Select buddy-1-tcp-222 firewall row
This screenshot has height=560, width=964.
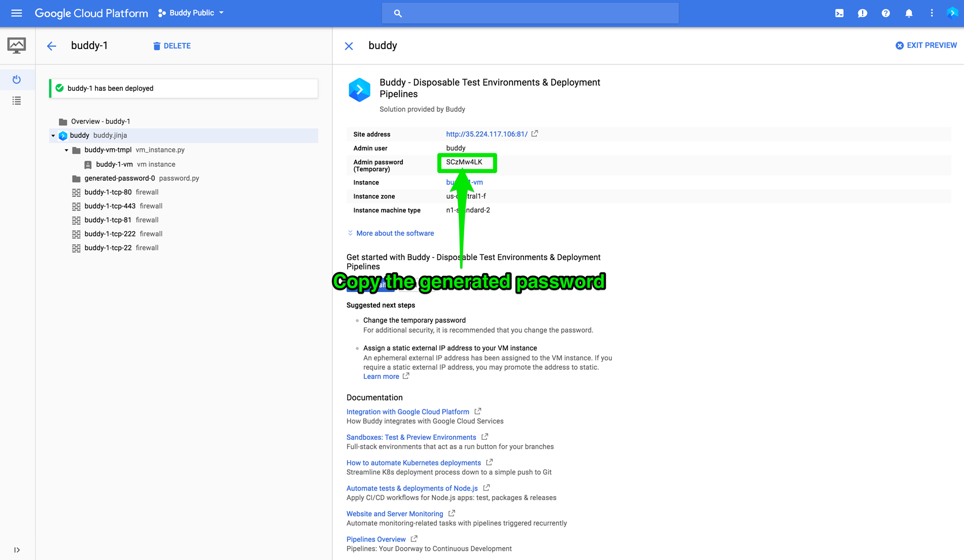[123, 234]
